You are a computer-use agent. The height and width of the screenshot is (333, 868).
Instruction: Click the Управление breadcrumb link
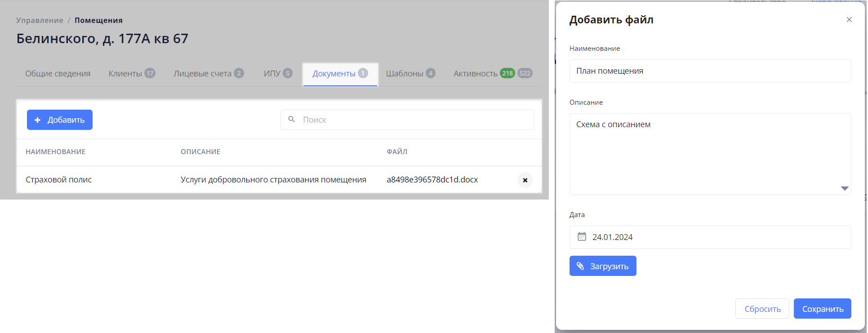pos(40,20)
